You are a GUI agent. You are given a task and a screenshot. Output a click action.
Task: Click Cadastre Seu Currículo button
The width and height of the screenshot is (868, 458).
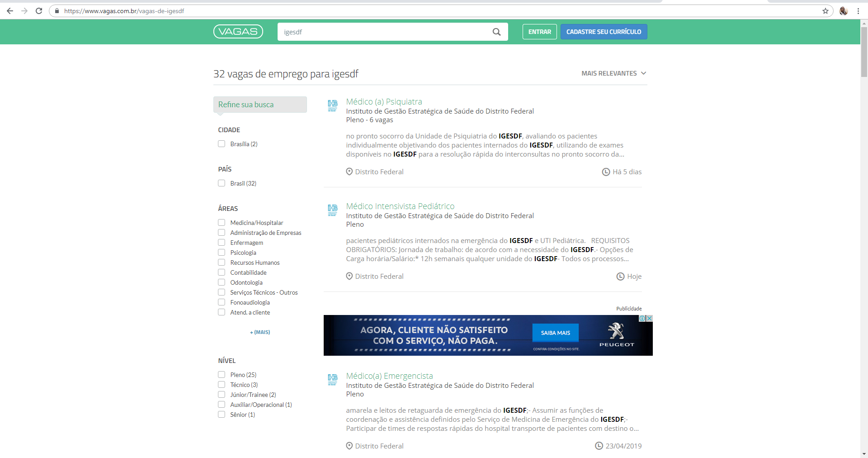tap(604, 32)
